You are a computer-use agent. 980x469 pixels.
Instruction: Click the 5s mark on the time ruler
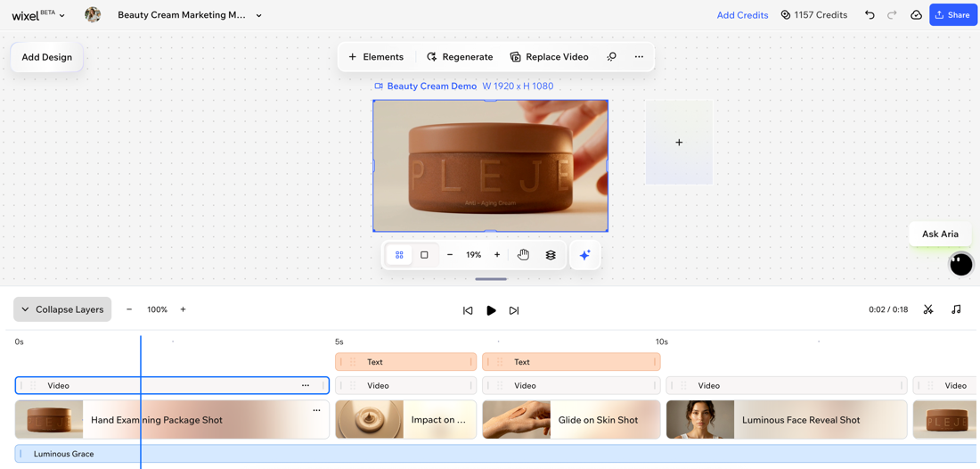pyautogui.click(x=339, y=342)
